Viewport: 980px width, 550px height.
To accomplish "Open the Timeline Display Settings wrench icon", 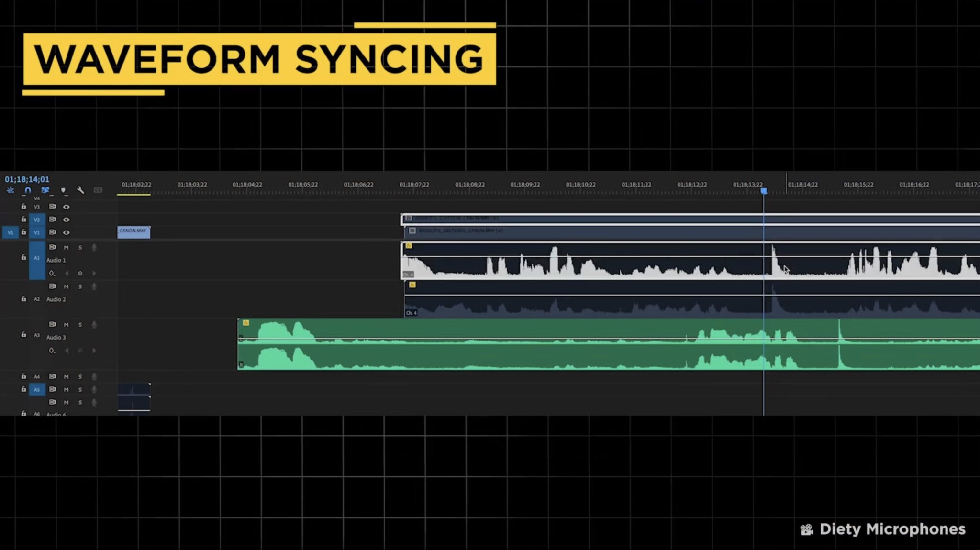I will [80, 190].
